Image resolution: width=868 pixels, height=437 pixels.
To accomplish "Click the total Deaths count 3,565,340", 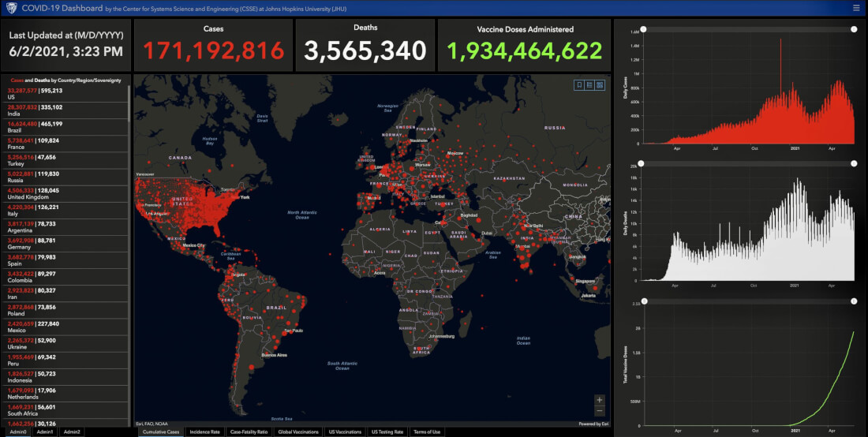I will [365, 51].
